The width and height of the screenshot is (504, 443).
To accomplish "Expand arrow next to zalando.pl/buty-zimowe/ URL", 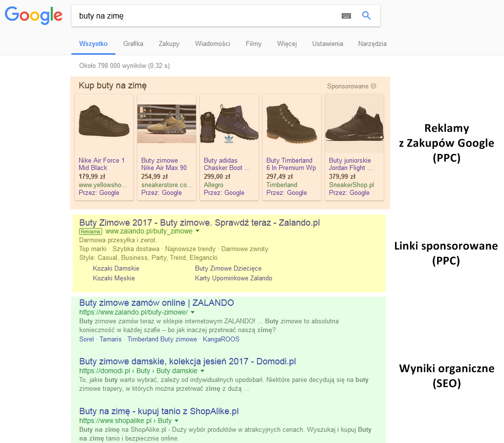I will point(193,312).
